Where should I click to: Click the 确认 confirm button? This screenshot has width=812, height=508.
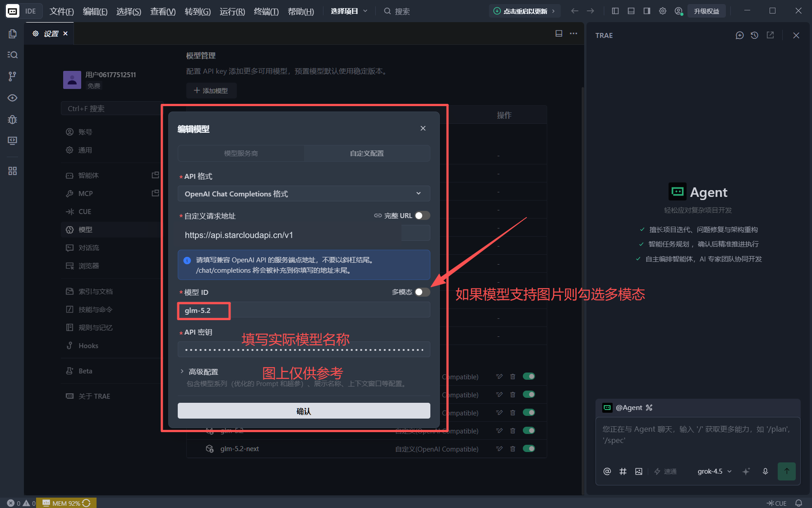click(304, 411)
